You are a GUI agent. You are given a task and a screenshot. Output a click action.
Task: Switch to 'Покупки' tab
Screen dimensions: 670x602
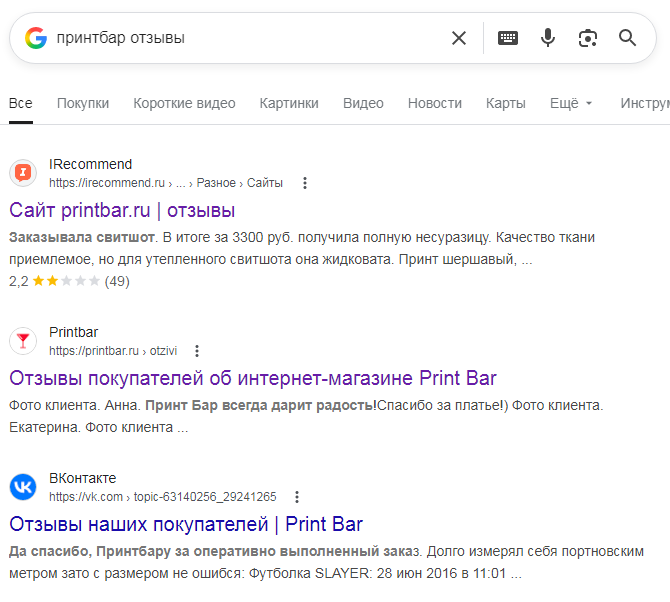[x=83, y=103]
